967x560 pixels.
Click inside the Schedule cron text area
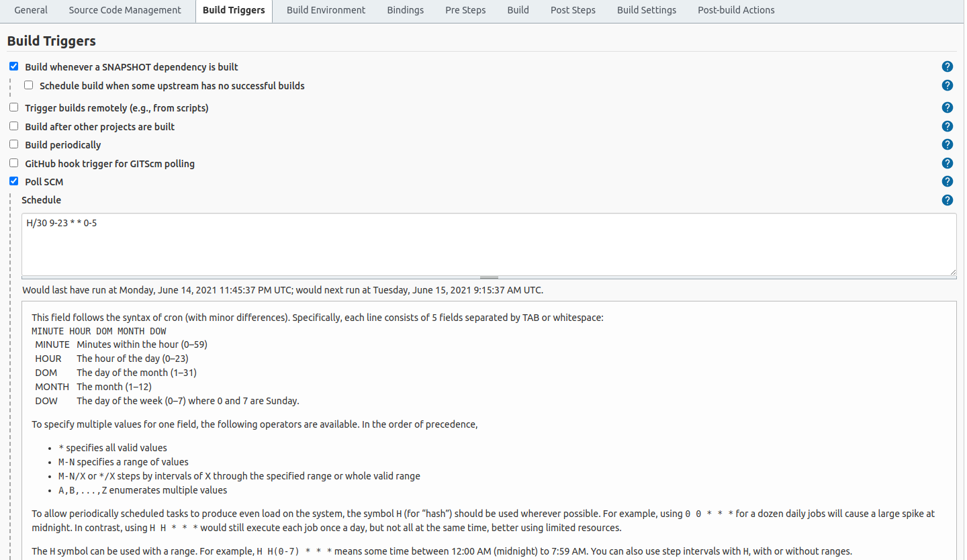click(x=489, y=244)
